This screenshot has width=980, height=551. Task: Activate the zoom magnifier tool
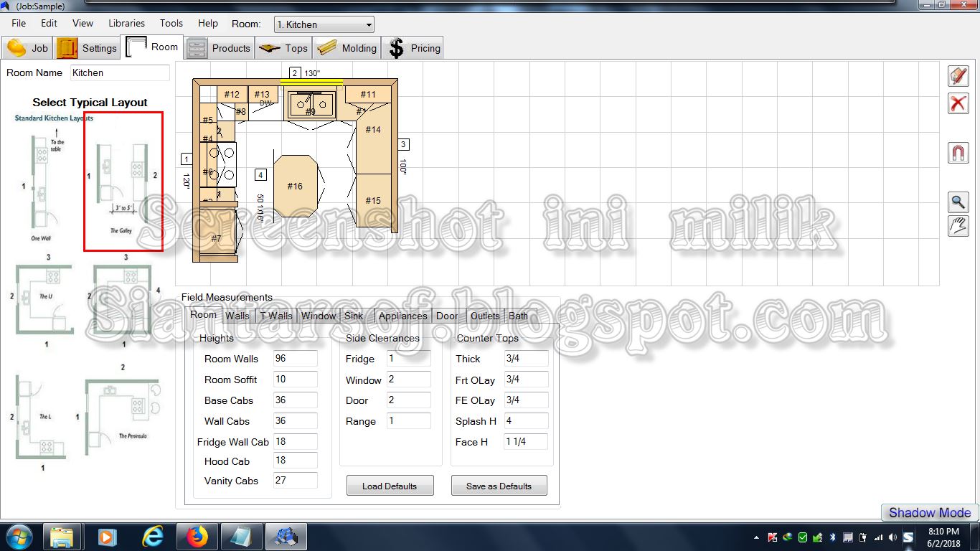958,202
